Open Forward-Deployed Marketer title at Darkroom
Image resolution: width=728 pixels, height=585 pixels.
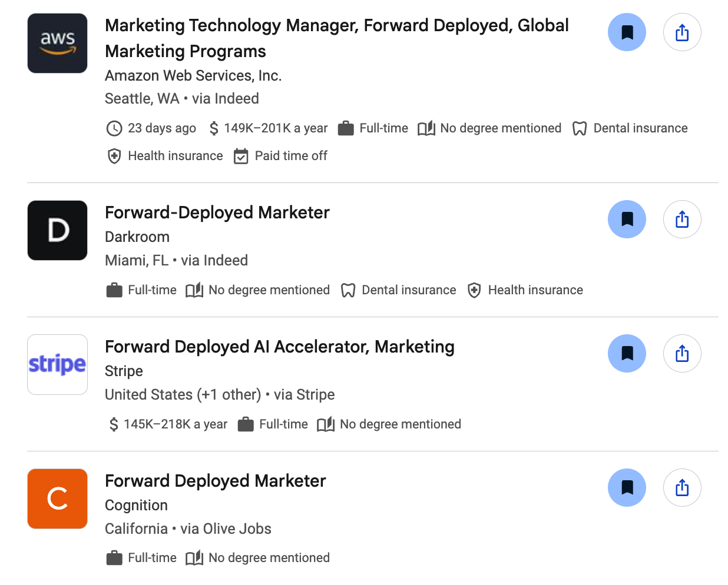point(217,212)
